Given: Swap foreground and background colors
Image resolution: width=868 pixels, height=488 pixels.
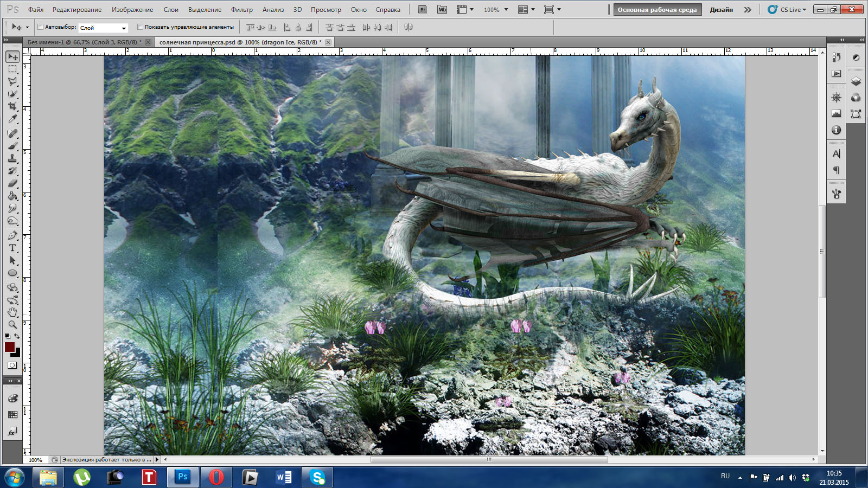Looking at the screenshot, I should (17, 336).
